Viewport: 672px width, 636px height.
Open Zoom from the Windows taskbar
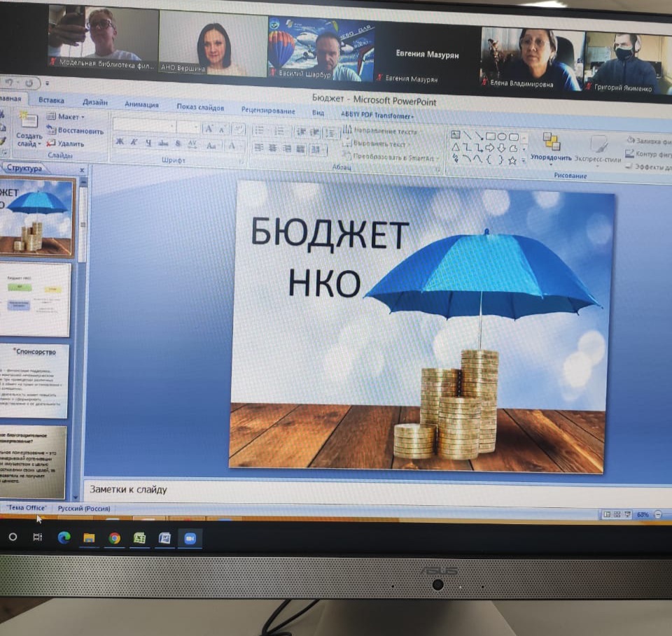188,538
